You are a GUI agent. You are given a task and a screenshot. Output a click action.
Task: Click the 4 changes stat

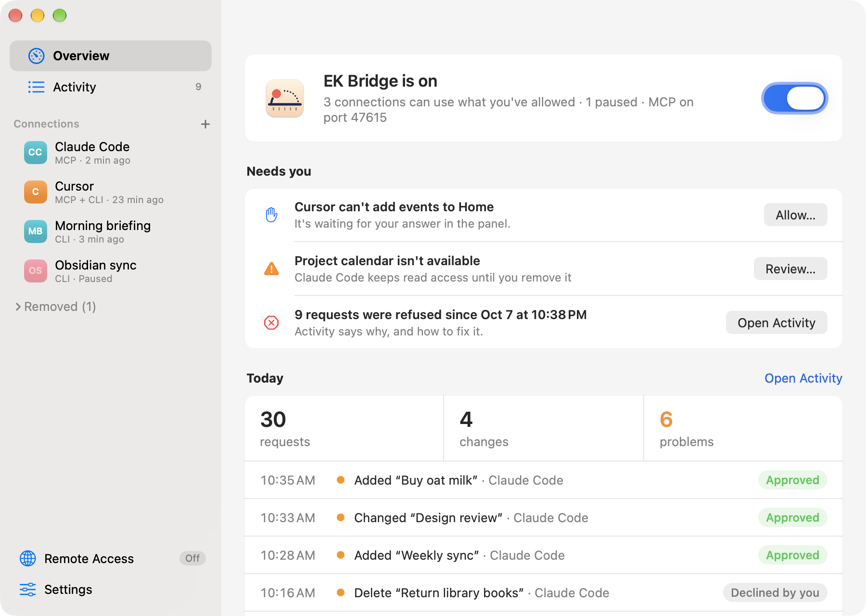click(544, 428)
